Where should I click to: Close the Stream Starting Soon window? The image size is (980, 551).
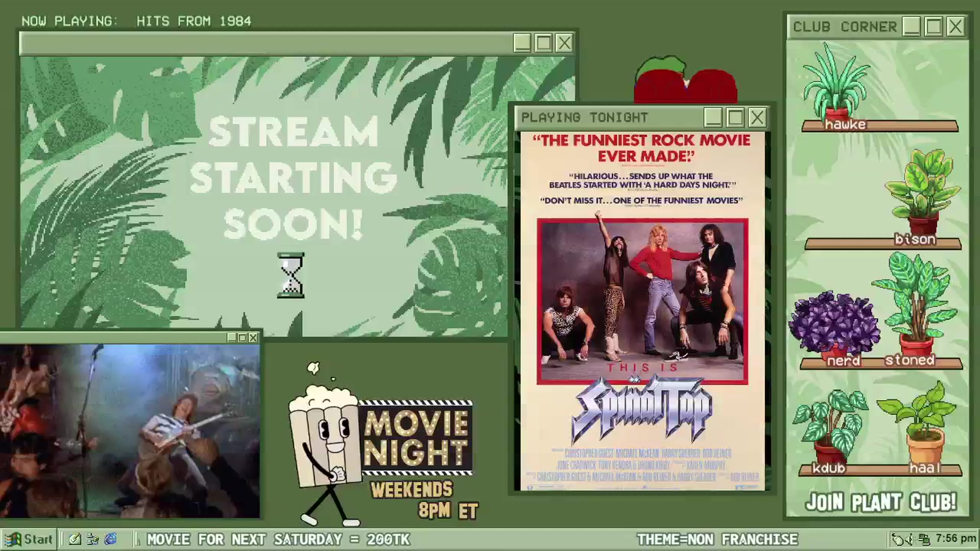(564, 43)
